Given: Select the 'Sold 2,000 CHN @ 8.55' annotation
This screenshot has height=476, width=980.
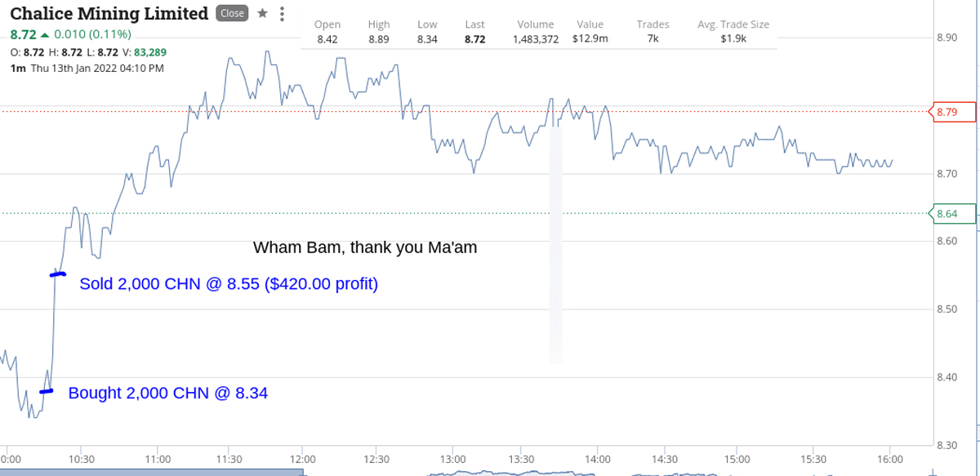Looking at the screenshot, I should click(229, 284).
